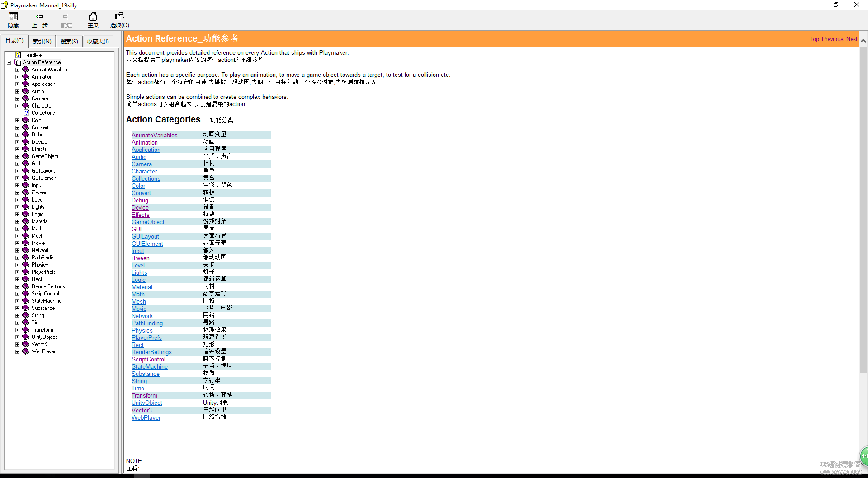The image size is (868, 478).
Task: Click the Physics book icon in tree
Action: coord(26,265)
